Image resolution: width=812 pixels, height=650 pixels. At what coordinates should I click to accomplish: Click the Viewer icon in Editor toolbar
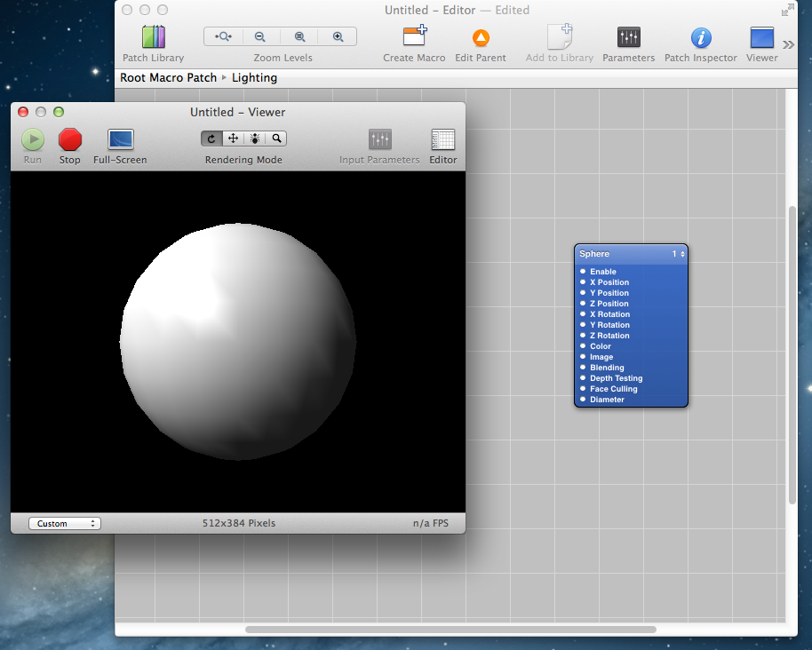761,38
